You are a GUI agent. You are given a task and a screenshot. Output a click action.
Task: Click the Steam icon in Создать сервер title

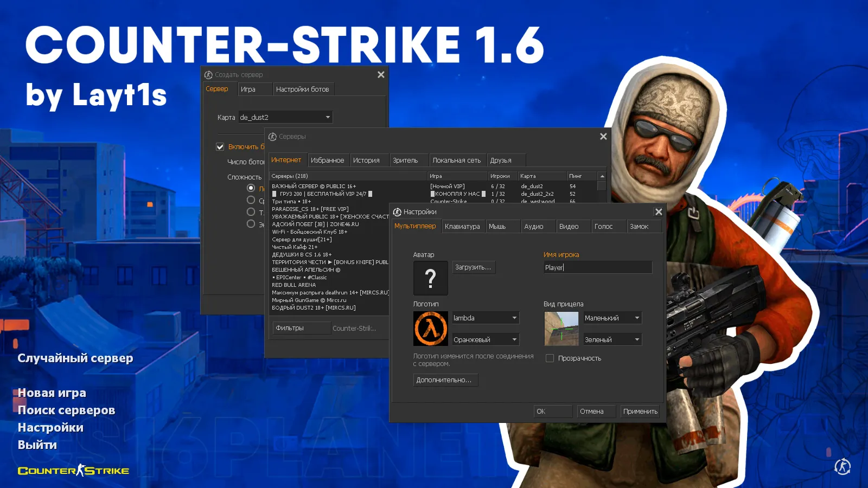[208, 75]
